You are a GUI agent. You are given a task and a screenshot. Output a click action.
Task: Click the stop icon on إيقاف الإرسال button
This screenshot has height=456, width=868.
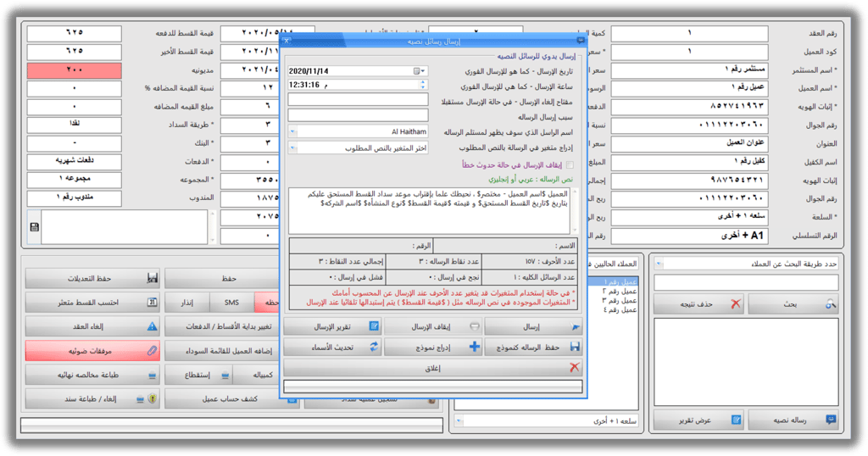tap(475, 326)
